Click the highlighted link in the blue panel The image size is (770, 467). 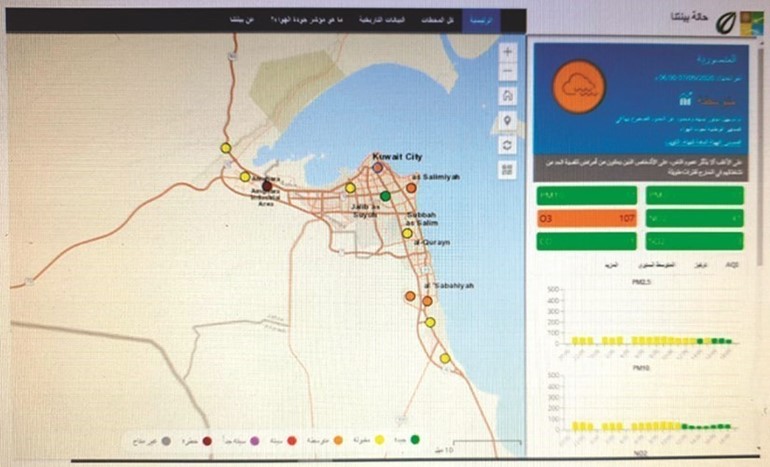(703, 143)
